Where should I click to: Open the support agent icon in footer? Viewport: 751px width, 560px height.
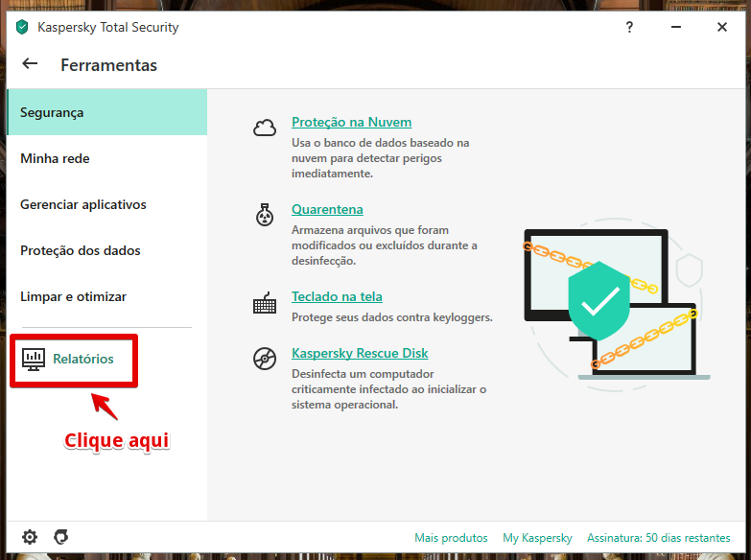click(60, 537)
